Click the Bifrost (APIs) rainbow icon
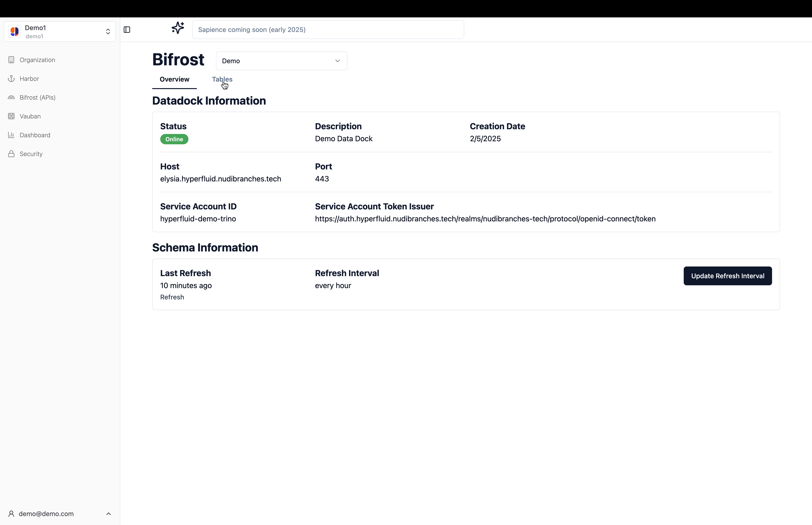Image resolution: width=812 pixels, height=525 pixels. point(11,98)
